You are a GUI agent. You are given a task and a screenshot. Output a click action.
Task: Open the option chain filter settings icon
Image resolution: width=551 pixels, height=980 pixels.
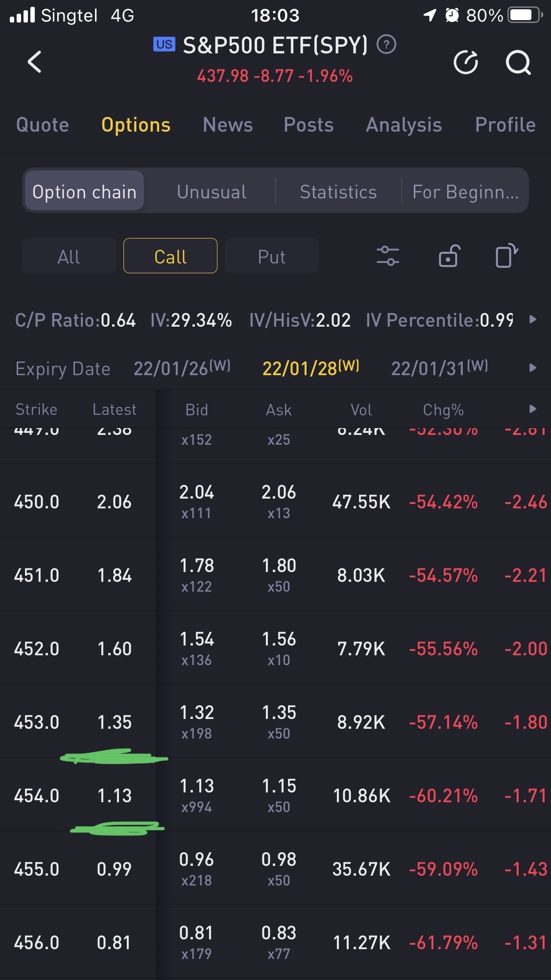pyautogui.click(x=387, y=256)
